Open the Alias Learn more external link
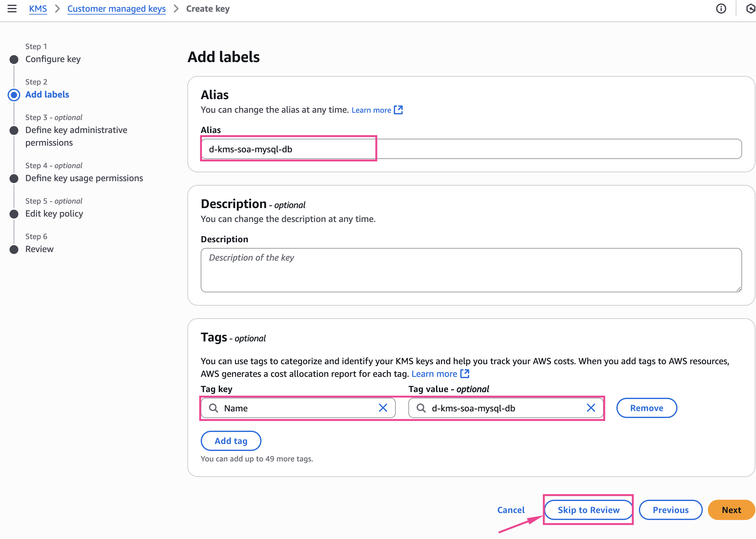 click(377, 110)
